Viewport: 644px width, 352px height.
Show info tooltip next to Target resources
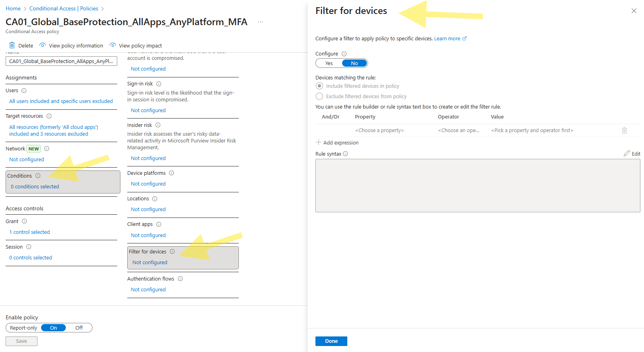(x=49, y=116)
